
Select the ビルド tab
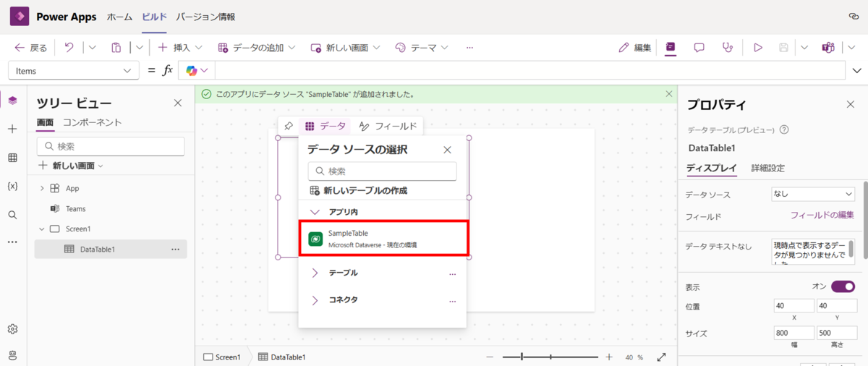pyautogui.click(x=154, y=17)
